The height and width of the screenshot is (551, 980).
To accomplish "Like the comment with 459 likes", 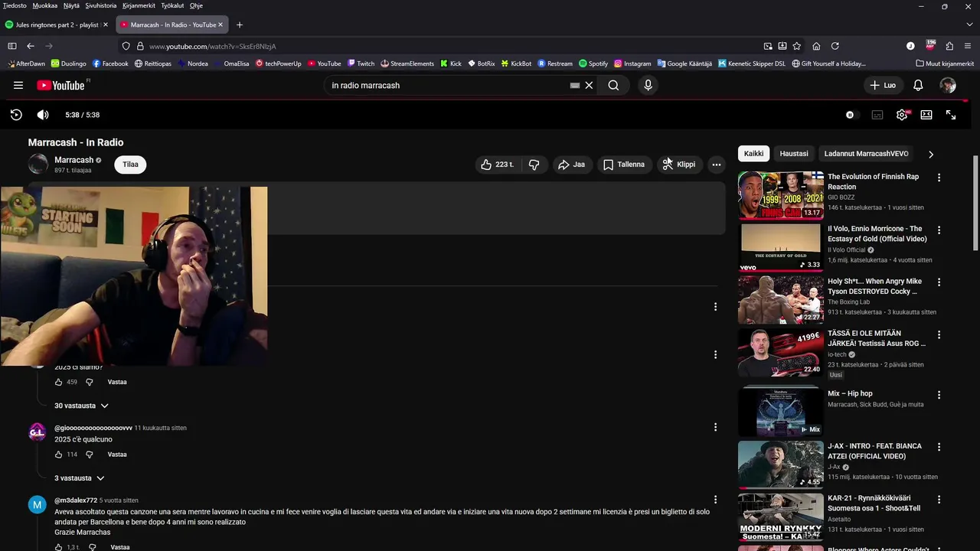I will (58, 382).
